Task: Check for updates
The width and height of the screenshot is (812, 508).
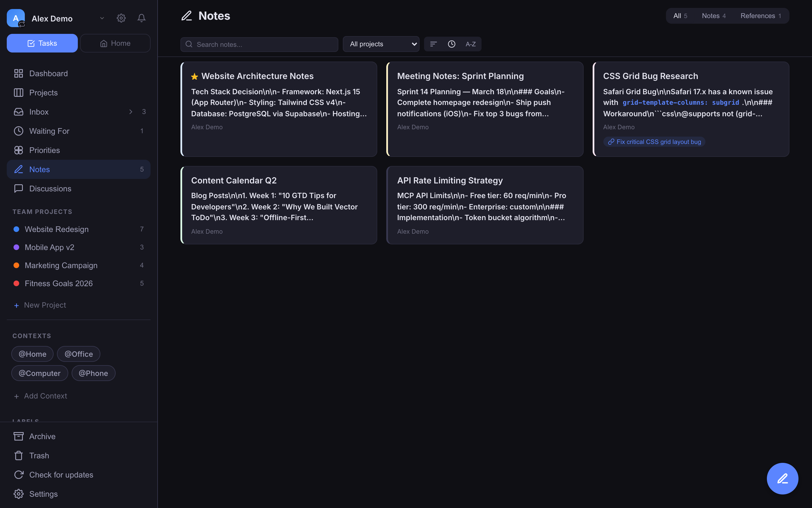Action: click(78, 474)
